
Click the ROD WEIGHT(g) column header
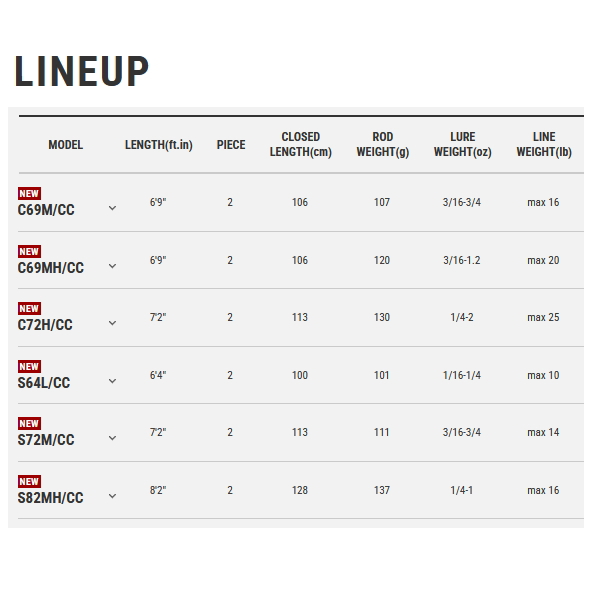383,145
